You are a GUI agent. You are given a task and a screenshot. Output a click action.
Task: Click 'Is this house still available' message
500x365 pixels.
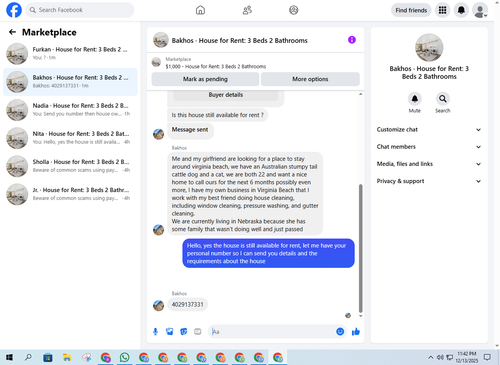[217, 115]
